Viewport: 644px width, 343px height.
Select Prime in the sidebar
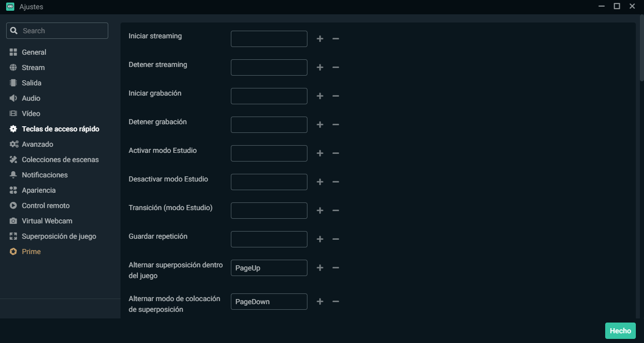point(30,251)
